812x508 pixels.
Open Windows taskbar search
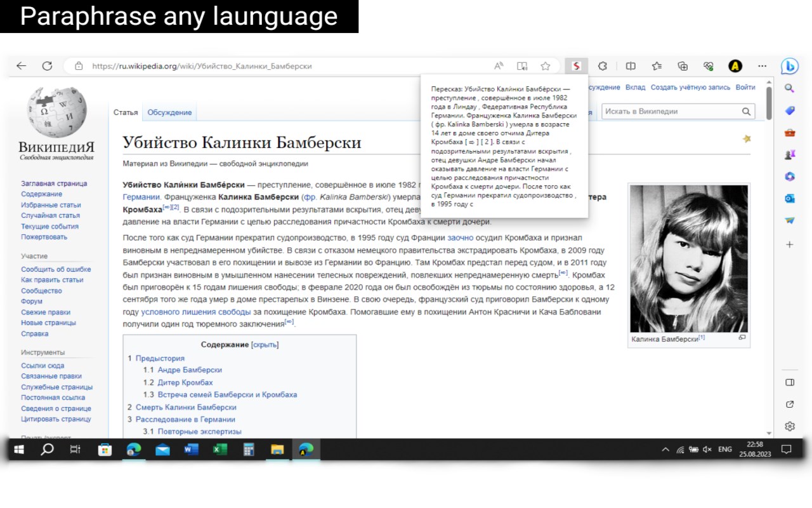tap(48, 450)
